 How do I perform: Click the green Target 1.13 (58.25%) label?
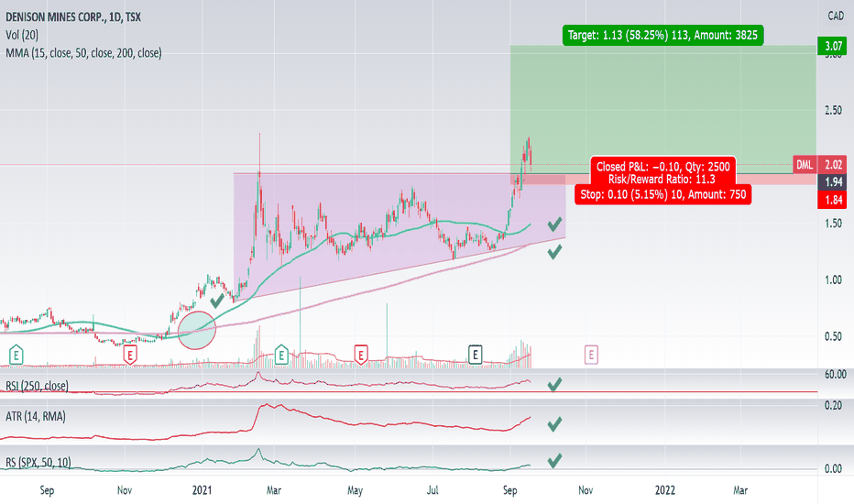(662, 36)
